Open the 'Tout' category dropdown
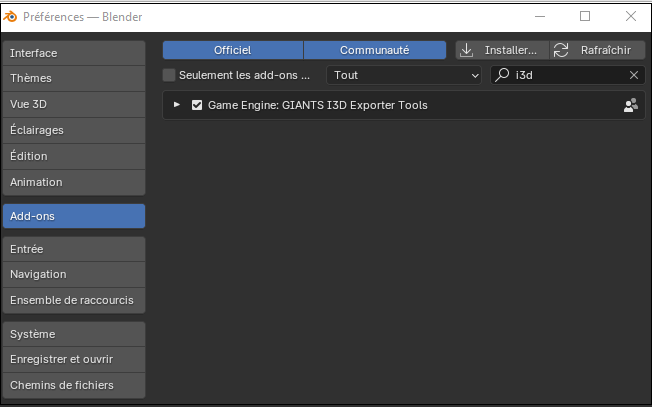 pos(405,75)
